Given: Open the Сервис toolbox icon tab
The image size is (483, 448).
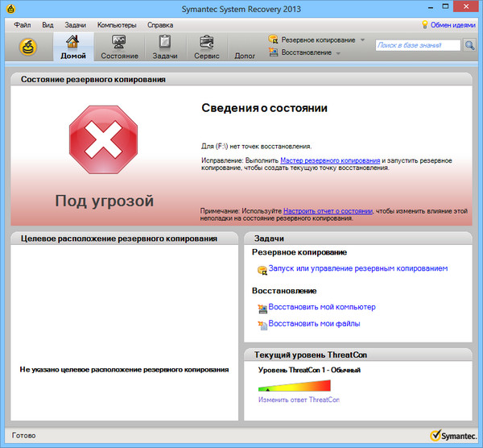Looking at the screenshot, I should coord(206,47).
